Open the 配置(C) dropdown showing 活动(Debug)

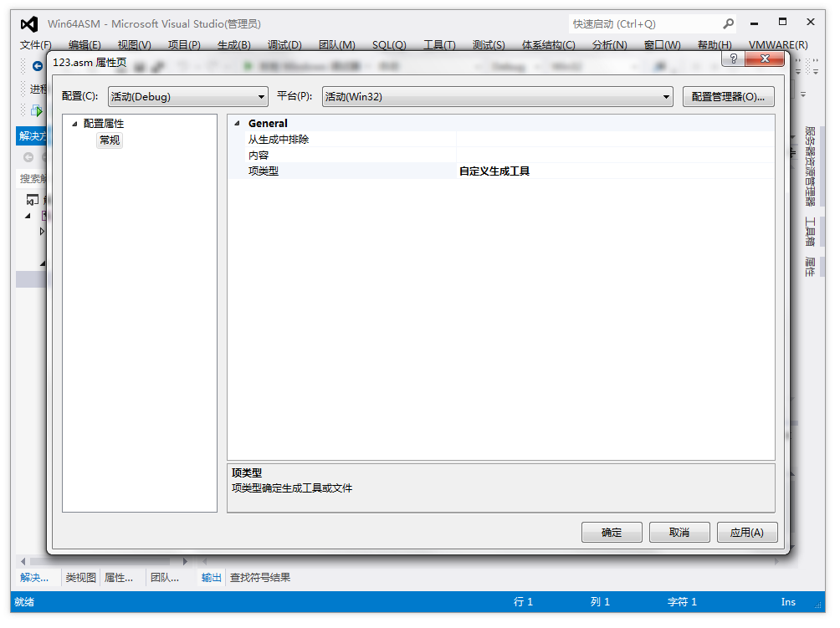click(187, 97)
